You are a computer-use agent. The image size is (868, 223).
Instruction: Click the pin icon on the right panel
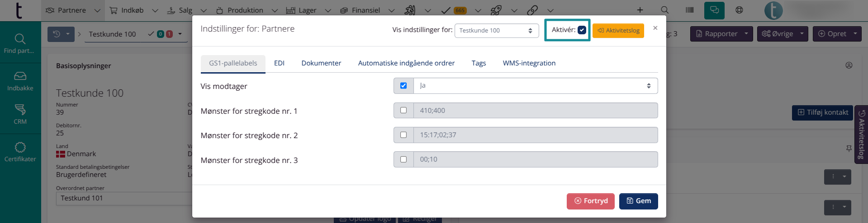coord(849,148)
